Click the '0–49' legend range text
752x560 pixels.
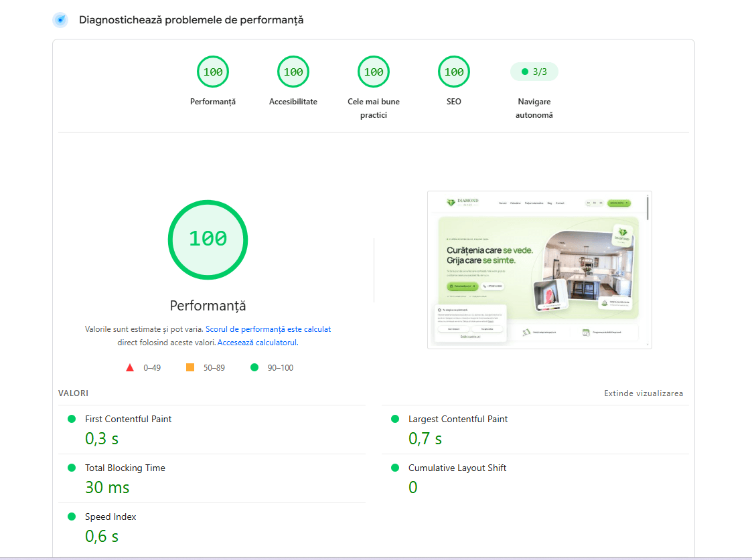click(x=152, y=368)
